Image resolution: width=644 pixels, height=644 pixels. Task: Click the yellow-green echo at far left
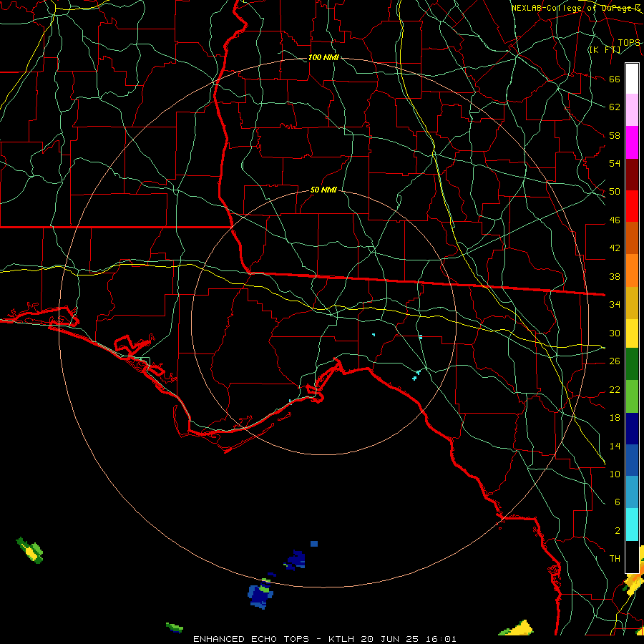pyautogui.click(x=30, y=550)
